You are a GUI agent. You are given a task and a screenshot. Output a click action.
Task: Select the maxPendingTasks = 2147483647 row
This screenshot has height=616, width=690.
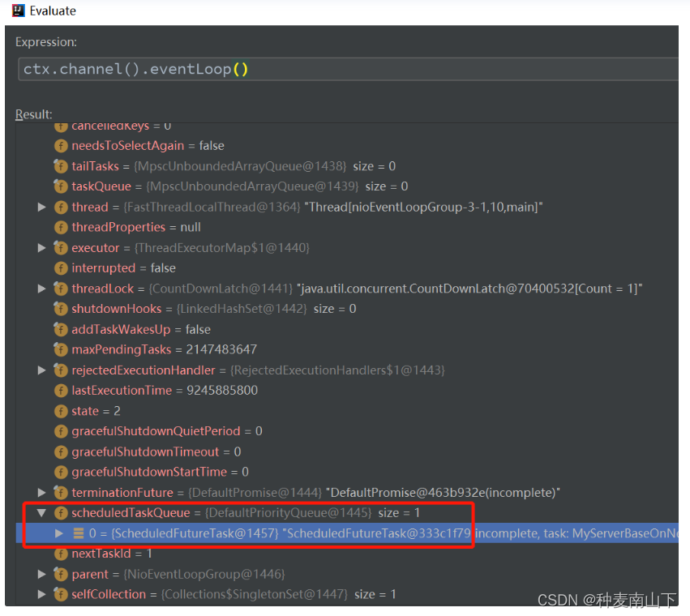tap(347, 350)
